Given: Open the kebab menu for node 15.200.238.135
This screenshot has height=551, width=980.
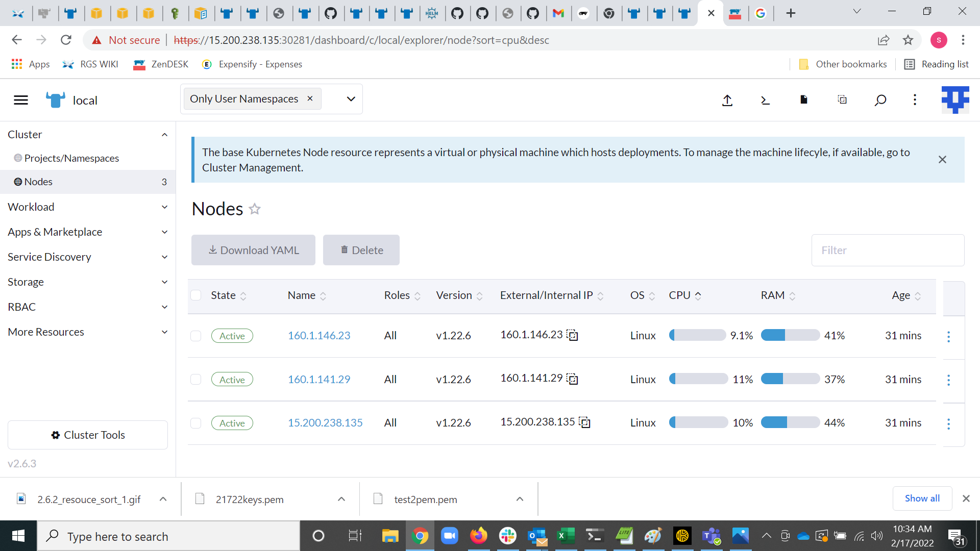Looking at the screenshot, I should pyautogui.click(x=949, y=423).
